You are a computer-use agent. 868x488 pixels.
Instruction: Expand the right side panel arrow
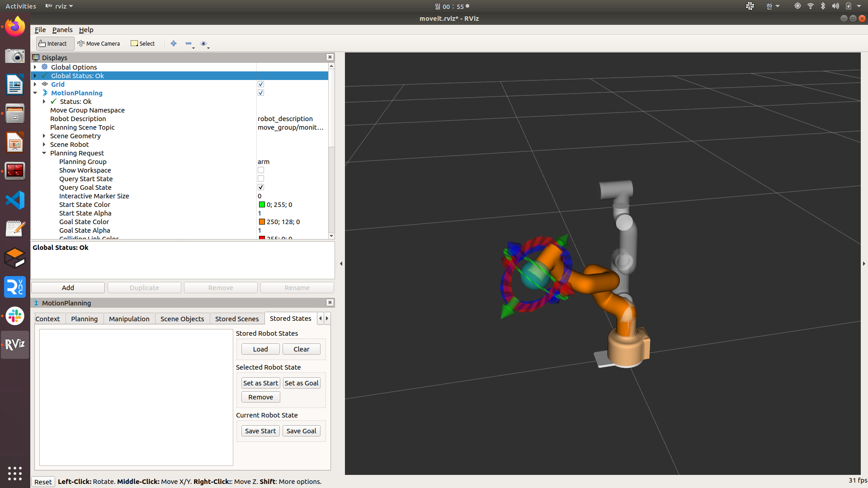click(x=864, y=263)
